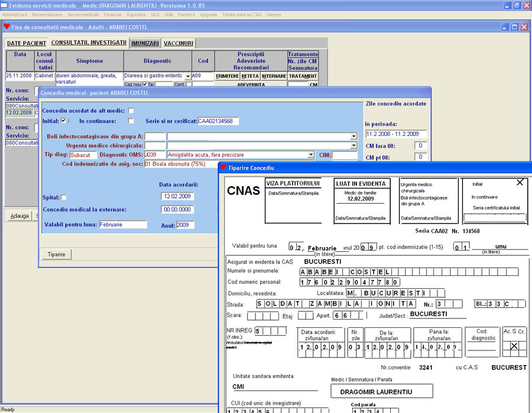Expand the Diagnostic OMS dropdown arrow
The width and height of the screenshot is (532, 413).
point(311,155)
